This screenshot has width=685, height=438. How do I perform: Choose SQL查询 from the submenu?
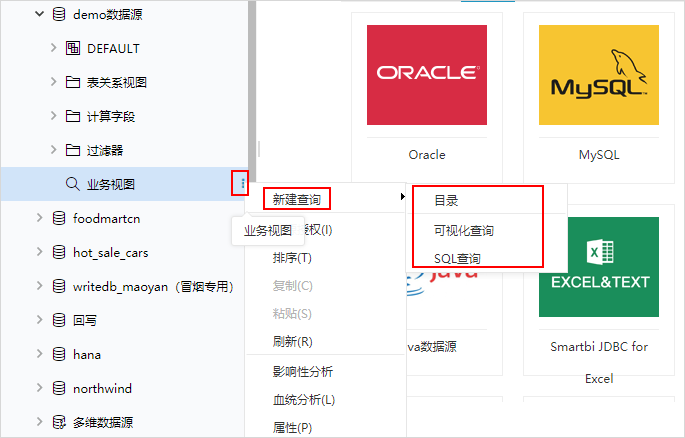tap(457, 259)
